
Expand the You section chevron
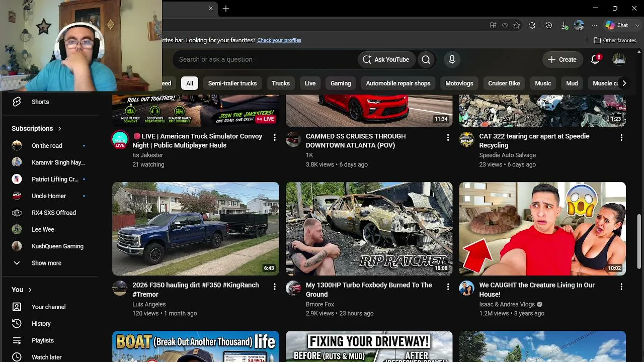point(30,290)
